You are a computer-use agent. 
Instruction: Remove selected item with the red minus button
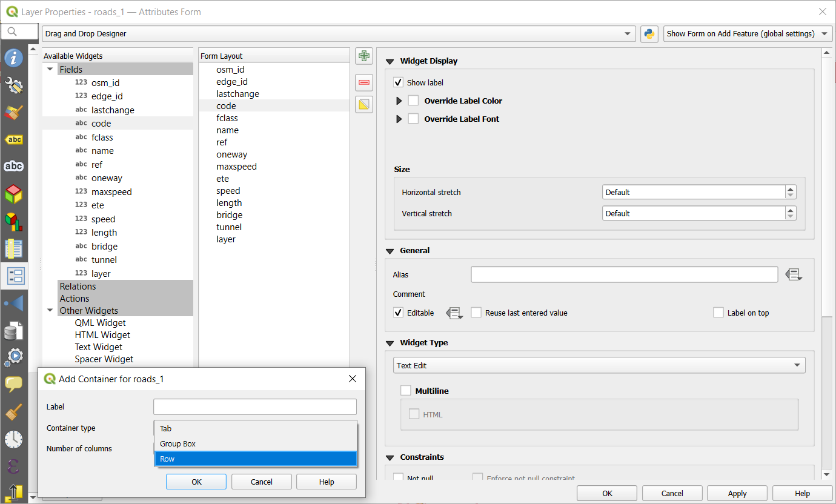(363, 82)
